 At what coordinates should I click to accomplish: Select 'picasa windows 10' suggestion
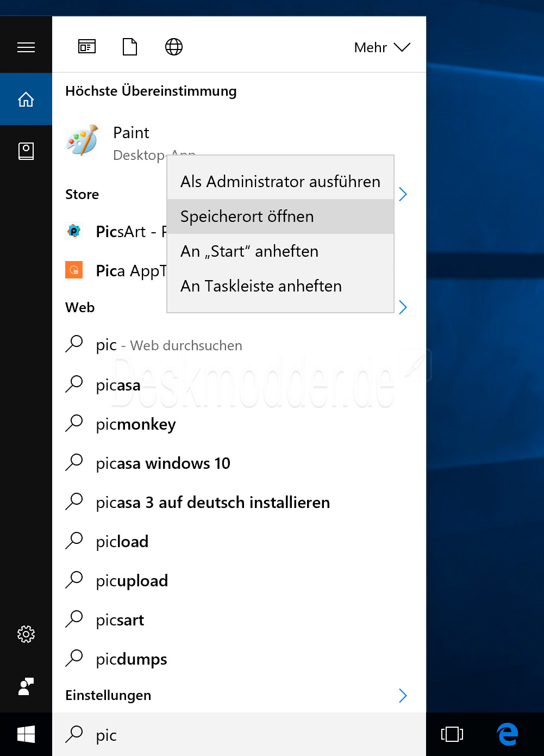(x=239, y=463)
